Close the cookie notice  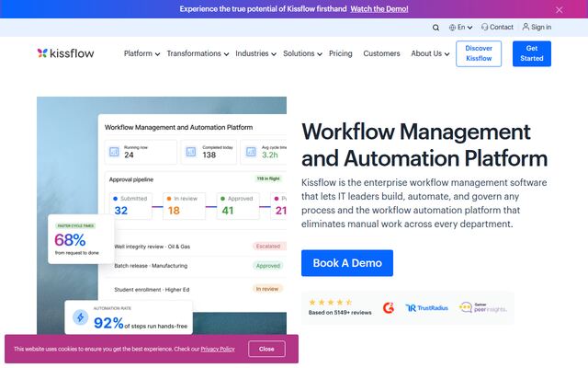pyautogui.click(x=266, y=350)
